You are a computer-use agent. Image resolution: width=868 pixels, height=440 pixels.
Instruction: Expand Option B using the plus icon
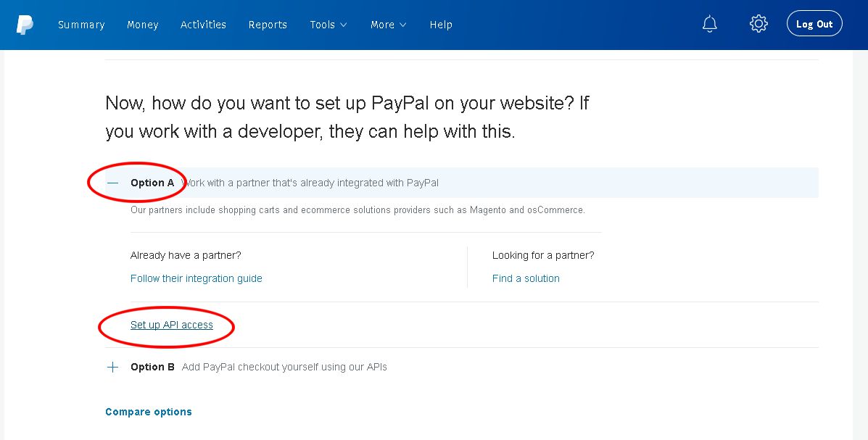click(112, 367)
